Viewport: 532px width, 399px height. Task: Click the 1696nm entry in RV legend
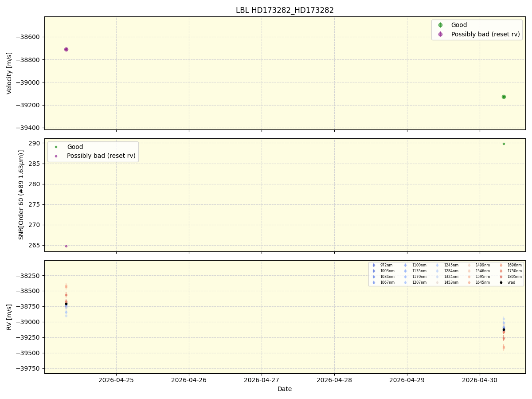pyautogui.click(x=514, y=265)
